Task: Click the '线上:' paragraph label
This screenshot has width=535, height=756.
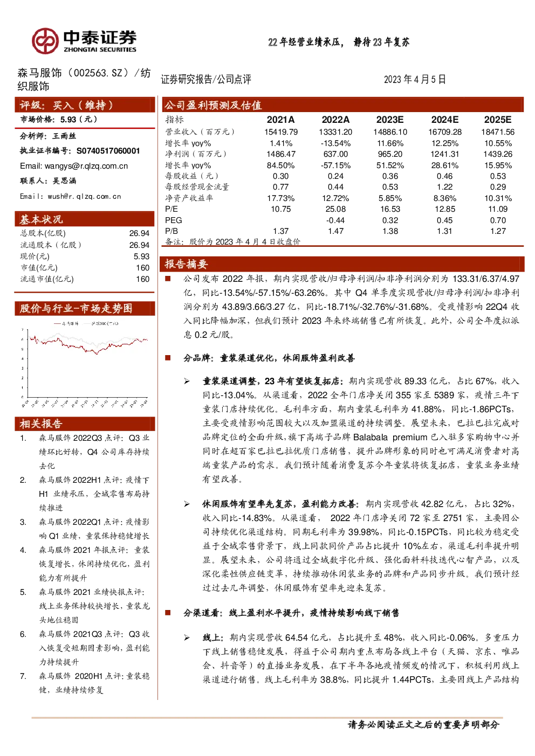Action: (x=214, y=637)
